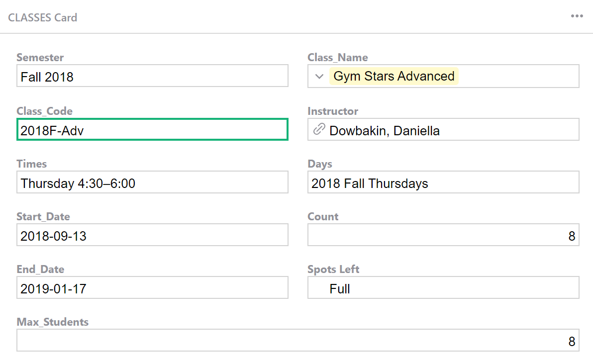This screenshot has width=593, height=364.
Task: Expand the Class_Name dropdown chevron
Action: click(318, 77)
